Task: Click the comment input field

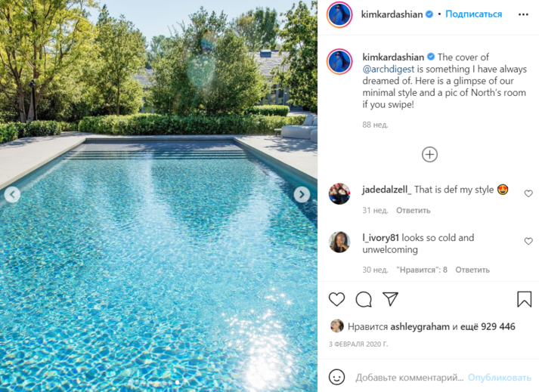Action: click(410, 378)
